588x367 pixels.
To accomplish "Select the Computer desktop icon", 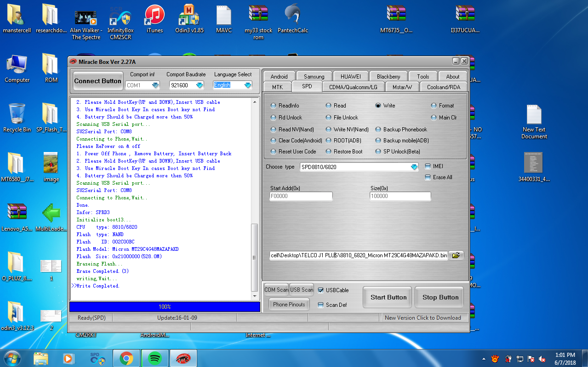I will click(17, 68).
